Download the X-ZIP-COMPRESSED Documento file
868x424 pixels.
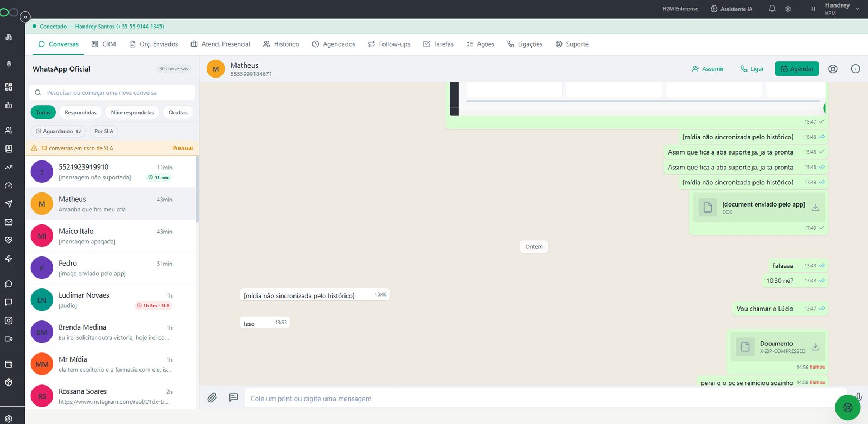(815, 346)
